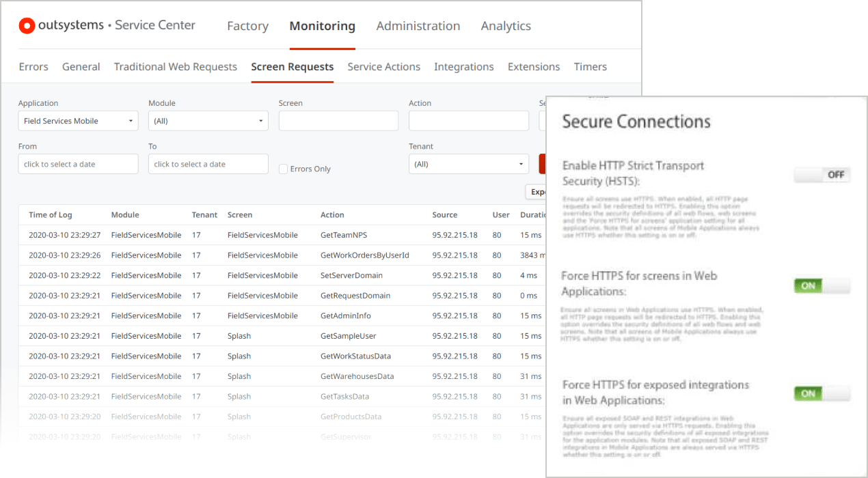This screenshot has width=868, height=478.
Task: Click the 3843 ms duration value
Action: coord(533,255)
